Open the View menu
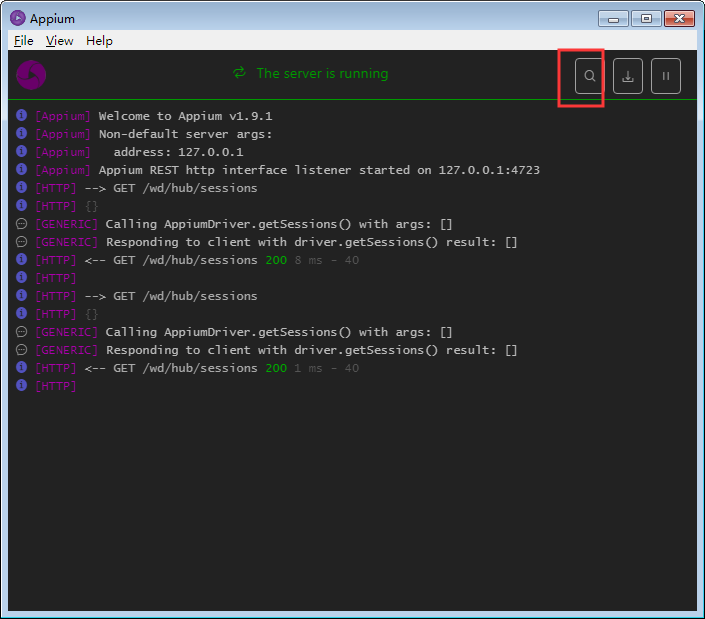The width and height of the screenshot is (705, 619). tap(59, 41)
